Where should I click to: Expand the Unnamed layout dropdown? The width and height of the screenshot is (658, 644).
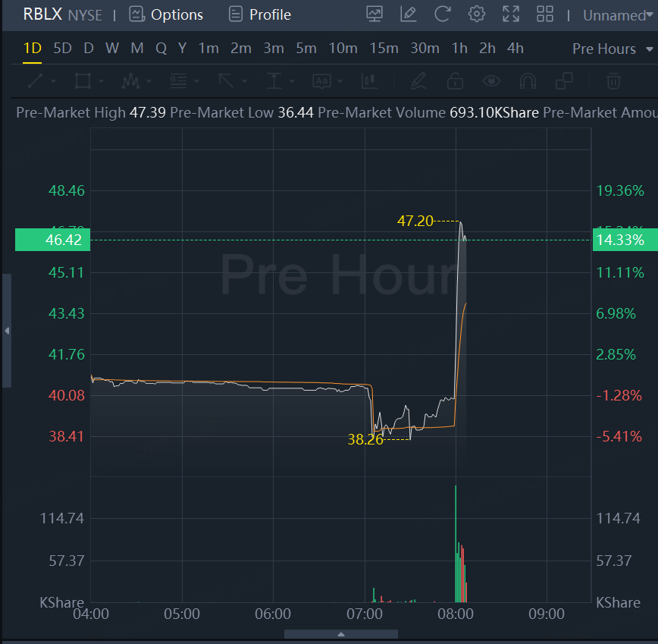[618, 15]
